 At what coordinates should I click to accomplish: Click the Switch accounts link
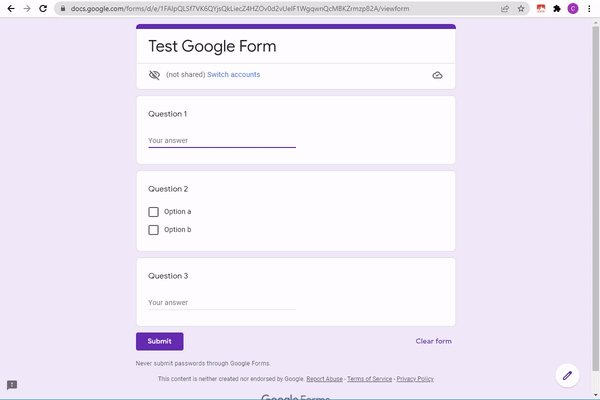click(233, 75)
